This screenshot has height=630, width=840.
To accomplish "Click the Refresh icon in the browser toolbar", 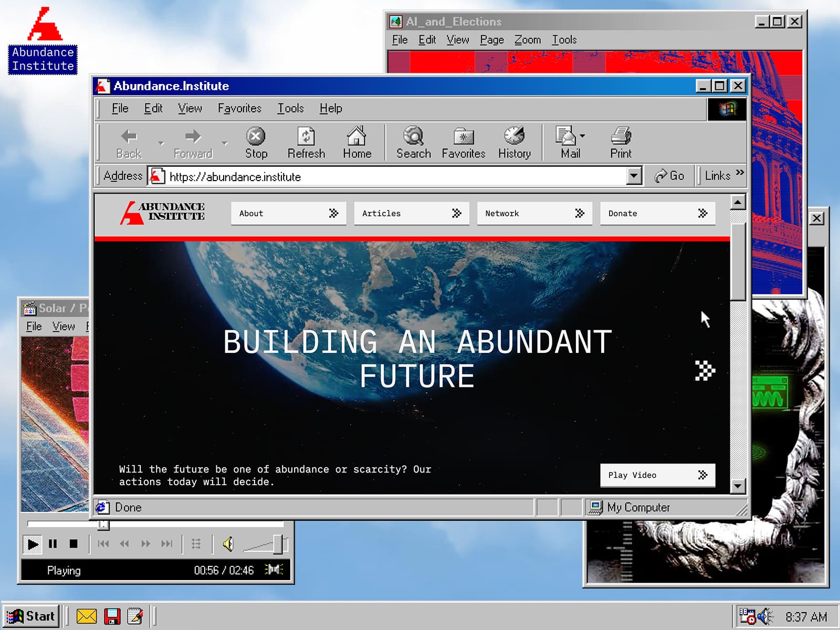I will (x=306, y=138).
